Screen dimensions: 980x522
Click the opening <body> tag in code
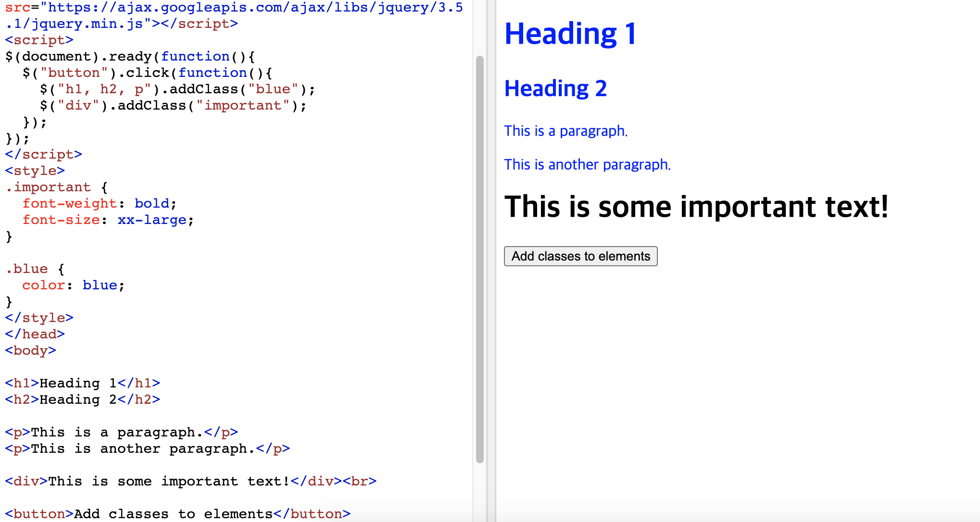(30, 351)
